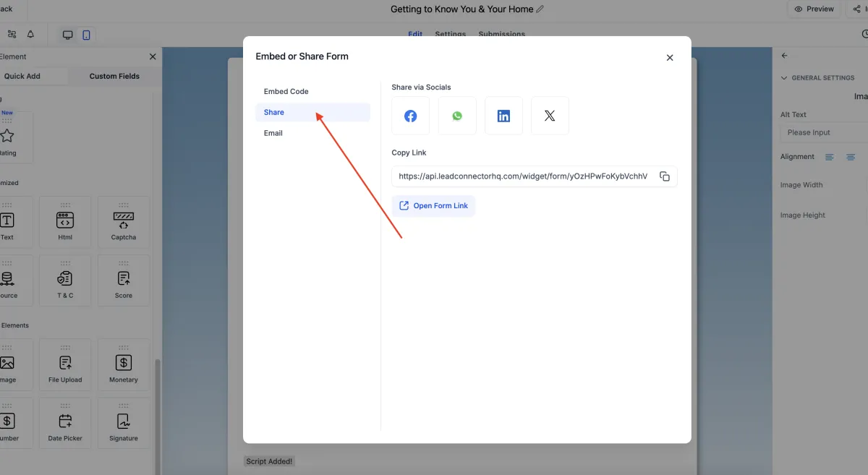
Task: Add the Captcha element
Action: click(124, 222)
